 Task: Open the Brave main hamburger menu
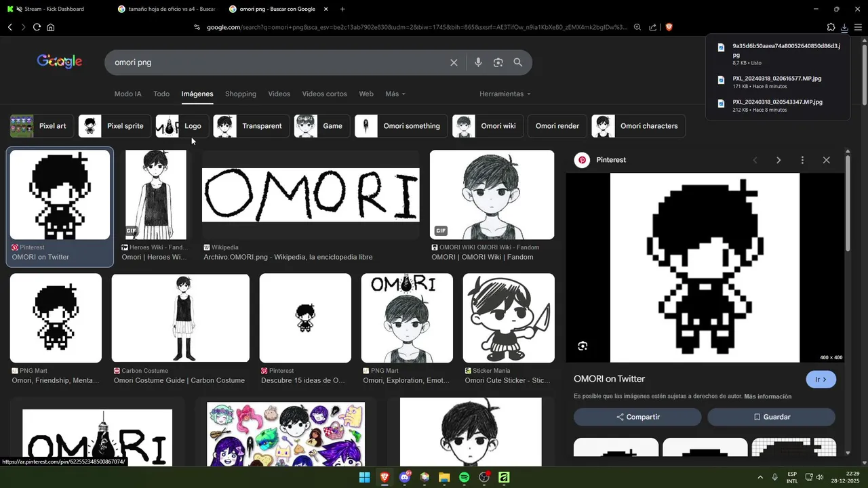click(x=858, y=27)
